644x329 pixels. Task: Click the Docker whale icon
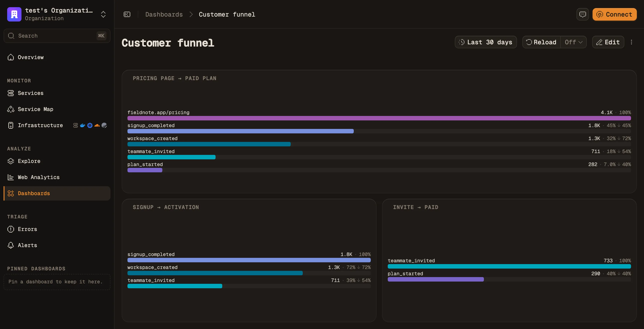click(x=83, y=125)
